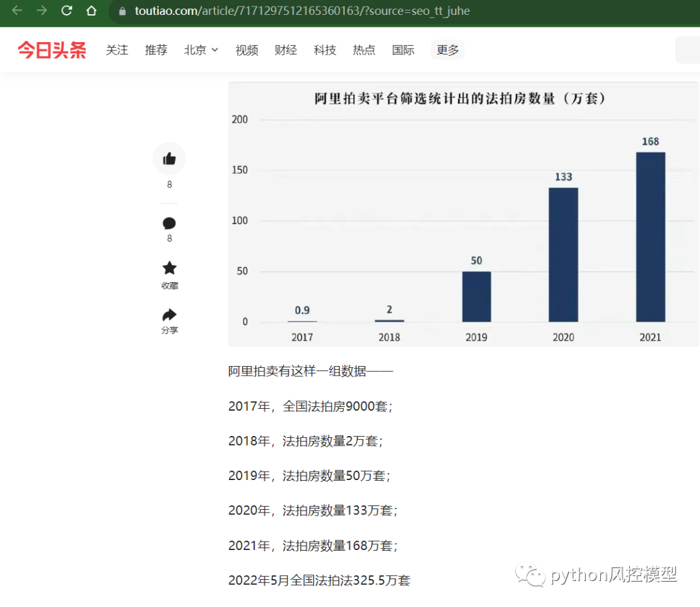Image resolution: width=700 pixels, height=607 pixels.
Task: Open the 热点 nav item
Action: point(364,50)
